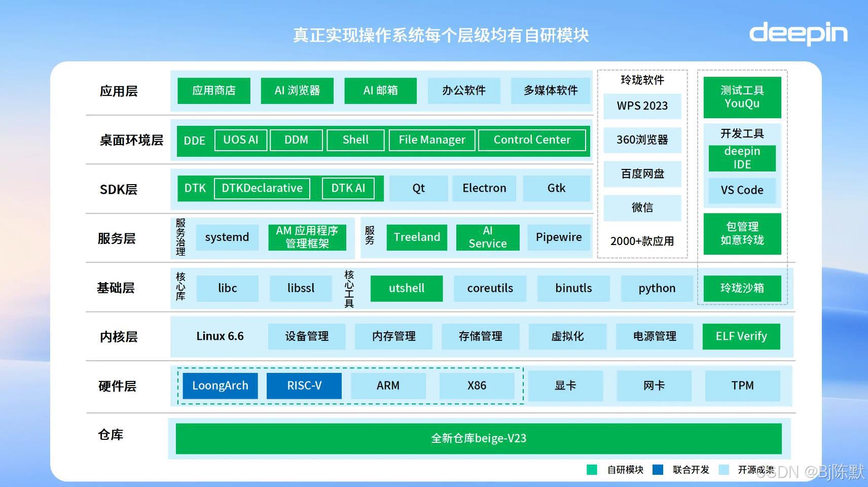Click the 百度网盘 block
Viewport: 868px width, 487px height.
(x=642, y=174)
